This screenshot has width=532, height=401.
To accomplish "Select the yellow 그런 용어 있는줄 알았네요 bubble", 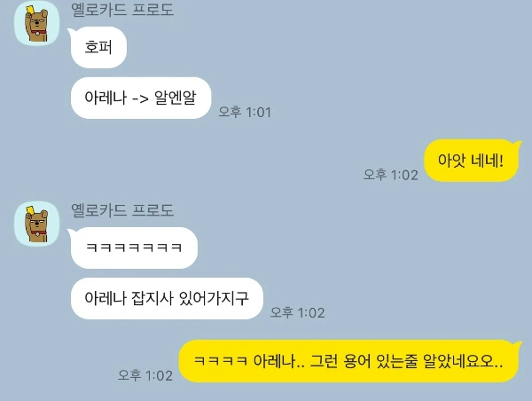I will pos(348,361).
